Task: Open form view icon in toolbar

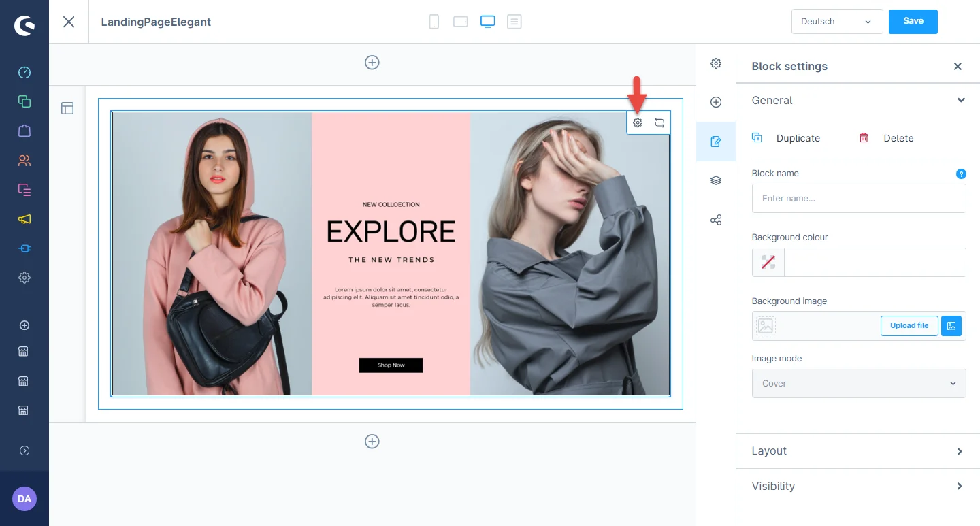Action: [514, 22]
